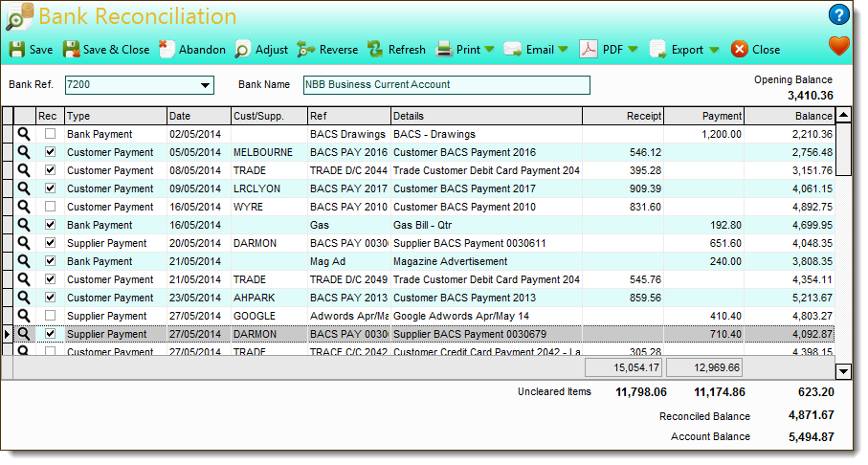Untick Rec checkbox for AHPARK payment
This screenshot has width=868, height=465.
tap(51, 298)
